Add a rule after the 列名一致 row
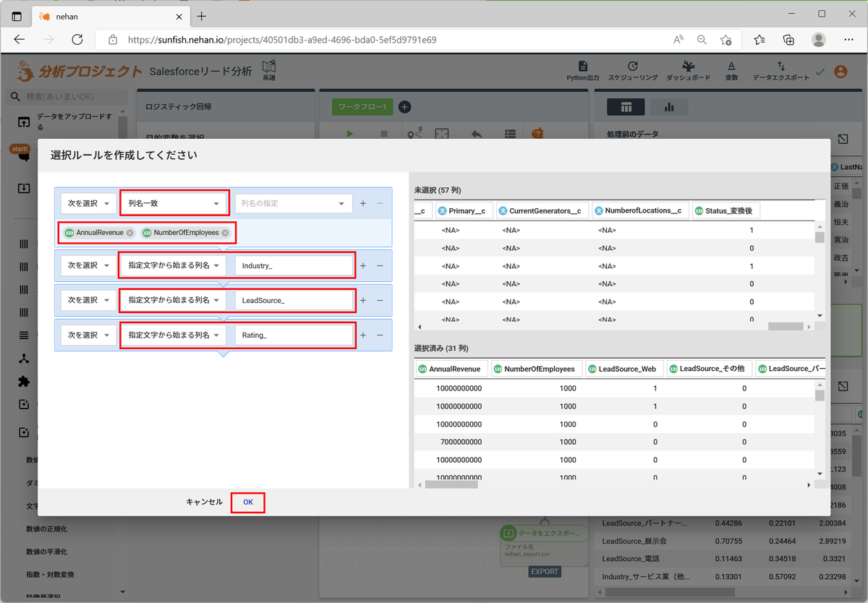Viewport: 868px width, 603px height. 363,203
